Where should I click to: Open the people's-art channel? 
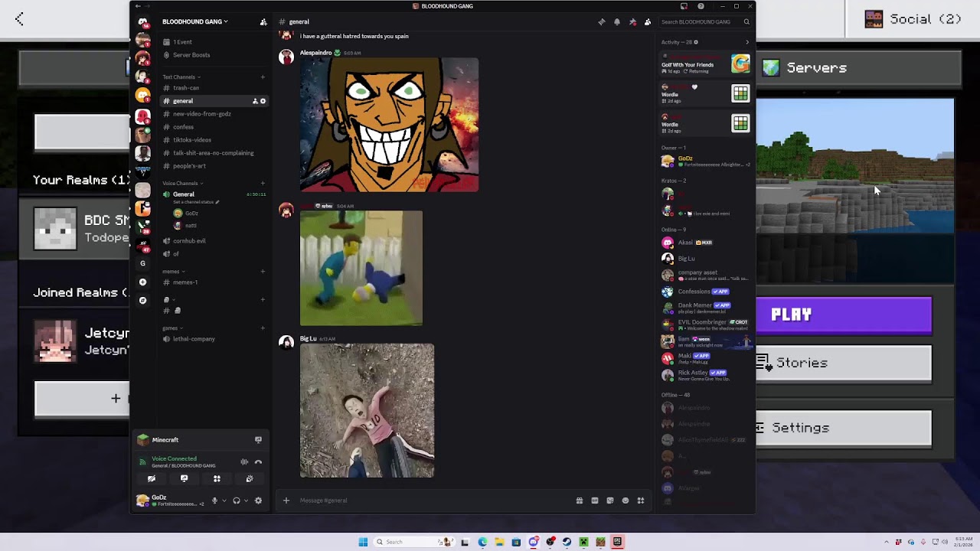point(214,166)
